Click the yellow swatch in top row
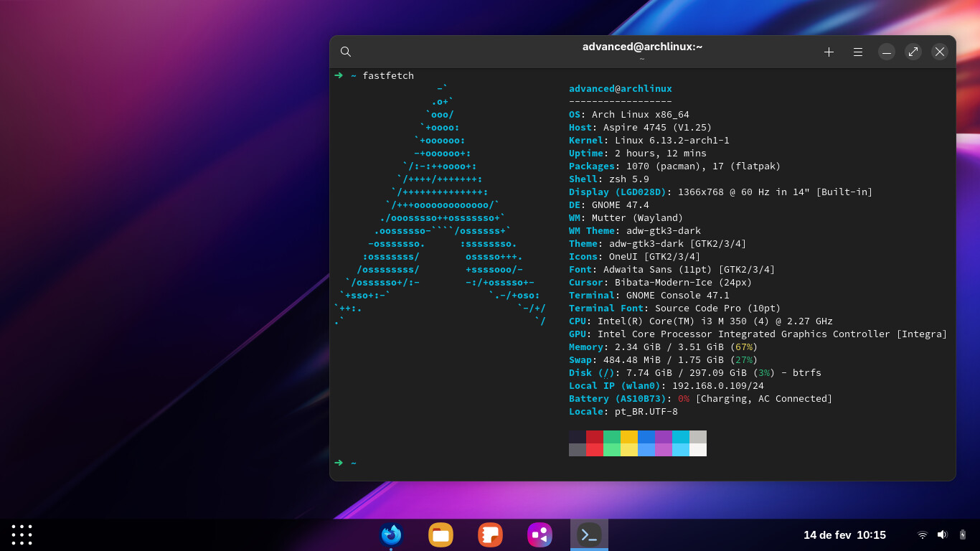 tap(629, 437)
